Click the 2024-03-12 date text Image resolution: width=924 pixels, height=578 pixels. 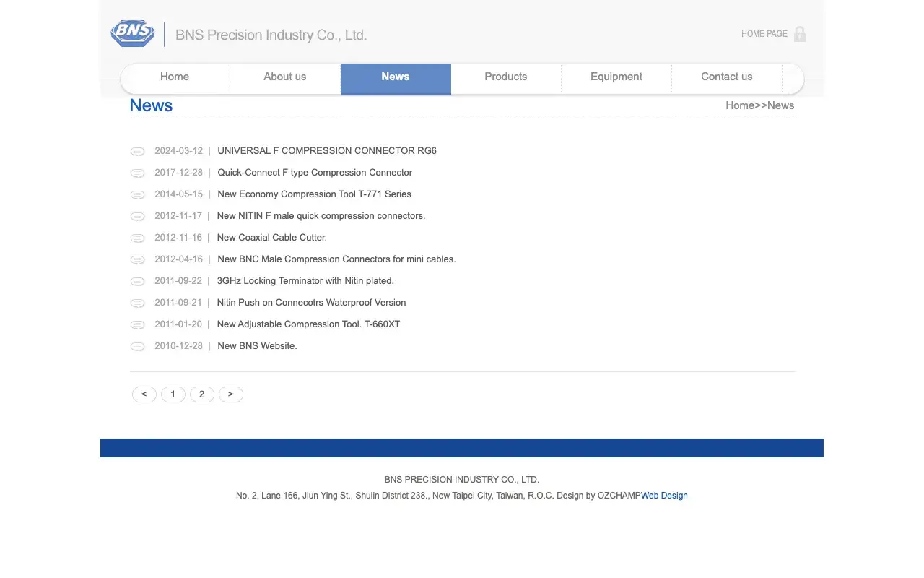[x=178, y=151]
